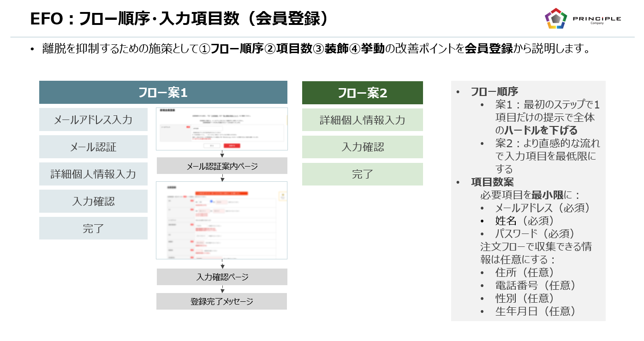Click the メール認証案内ページ label box
This screenshot has width=644, height=341.
pos(222,166)
